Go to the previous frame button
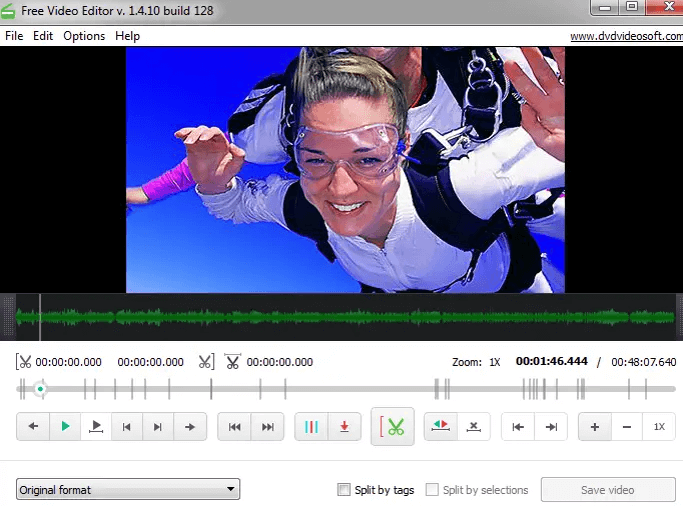This screenshot has height=506, width=683. (126, 426)
